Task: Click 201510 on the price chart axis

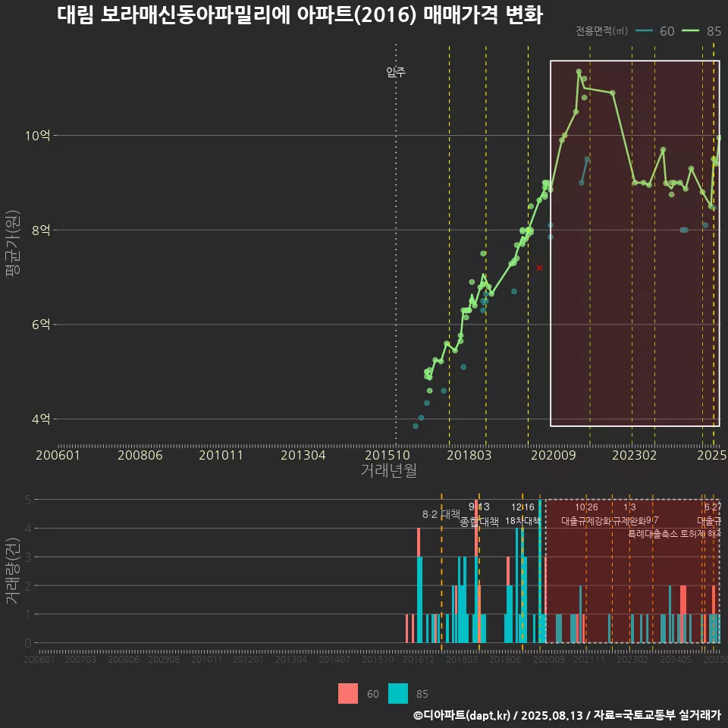Action: [x=388, y=455]
